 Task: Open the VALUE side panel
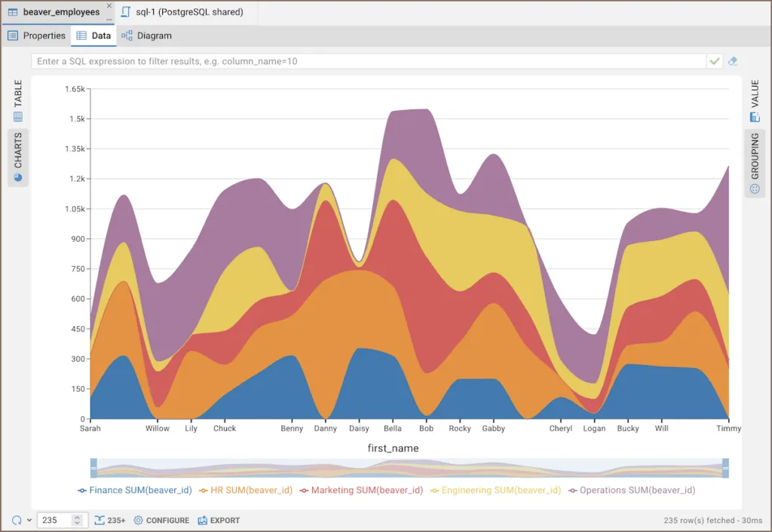point(755,100)
